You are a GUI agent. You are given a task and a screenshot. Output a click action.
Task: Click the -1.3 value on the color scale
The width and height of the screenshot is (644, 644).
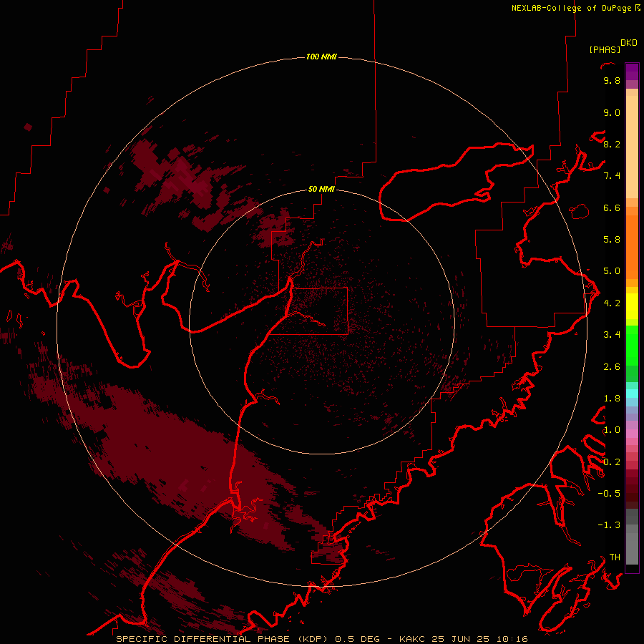click(x=609, y=525)
